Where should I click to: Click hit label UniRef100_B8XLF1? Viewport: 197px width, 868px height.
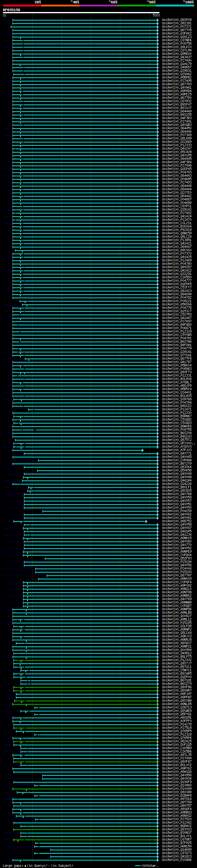click(x=177, y=487)
